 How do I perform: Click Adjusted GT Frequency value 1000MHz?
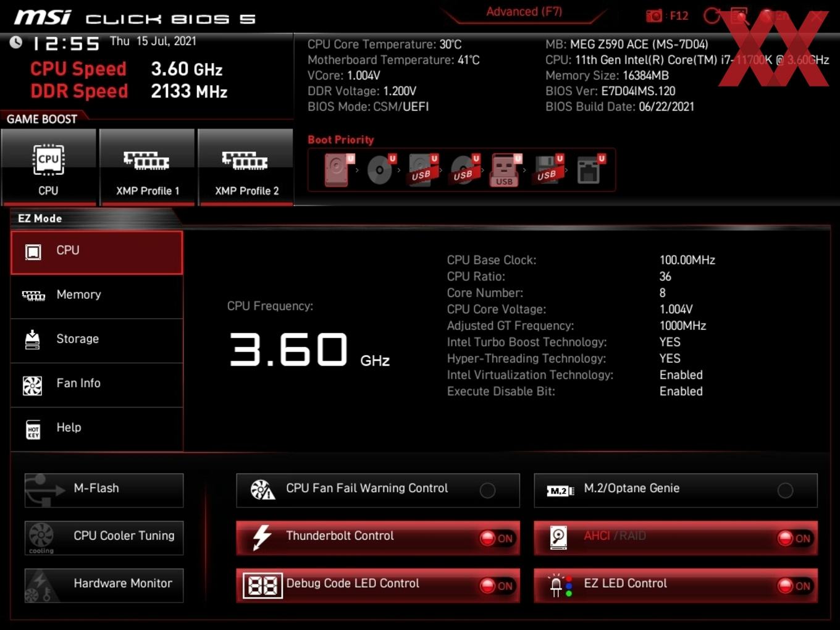click(683, 325)
